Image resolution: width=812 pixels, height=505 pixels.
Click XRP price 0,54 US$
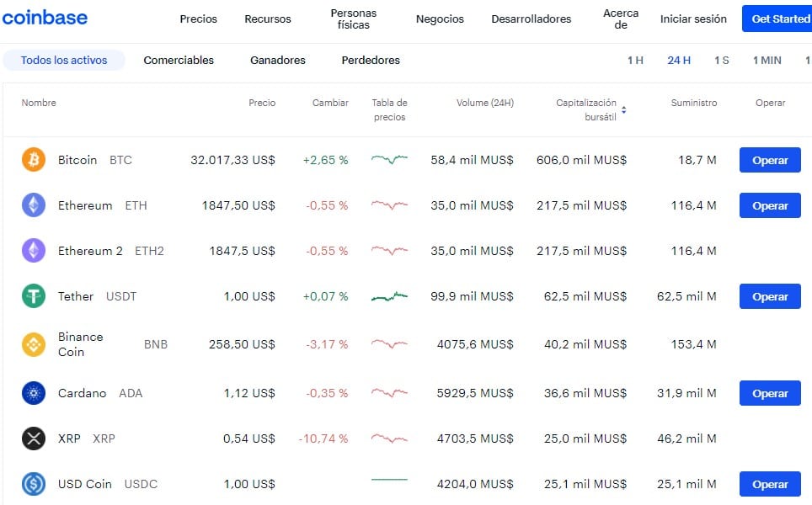click(x=249, y=439)
